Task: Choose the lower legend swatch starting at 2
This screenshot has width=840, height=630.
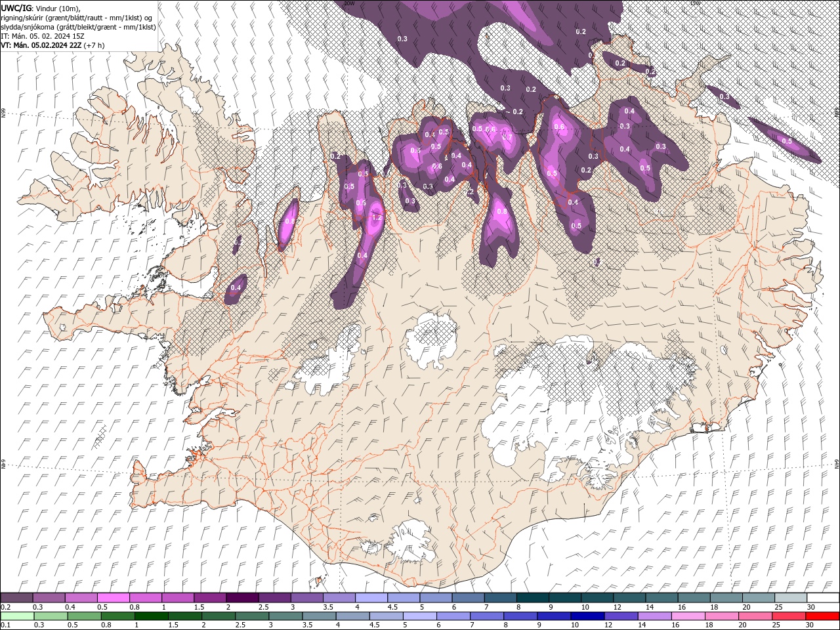Action: click(219, 616)
